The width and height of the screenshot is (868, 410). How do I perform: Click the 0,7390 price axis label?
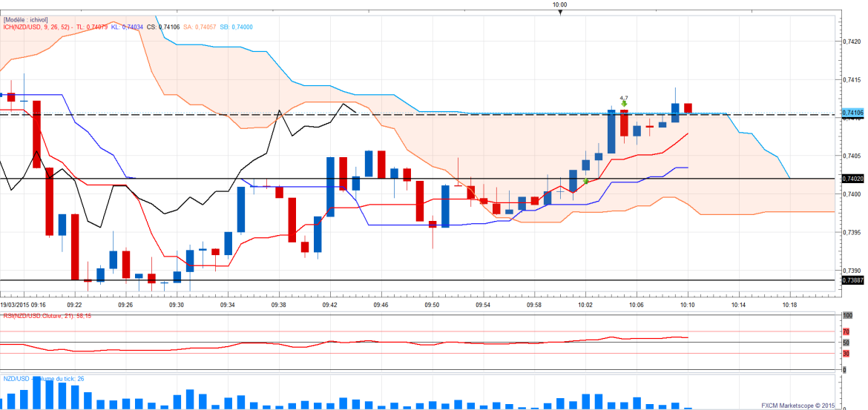coord(852,271)
